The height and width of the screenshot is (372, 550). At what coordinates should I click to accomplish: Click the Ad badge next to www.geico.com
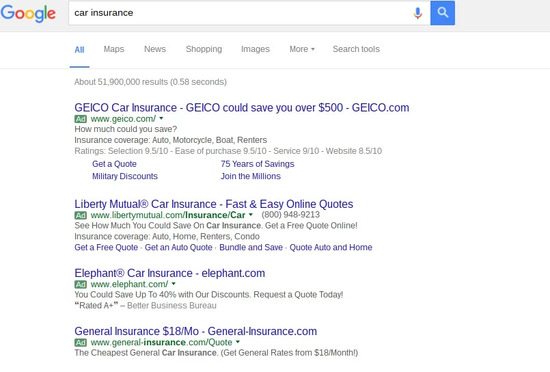tap(81, 119)
